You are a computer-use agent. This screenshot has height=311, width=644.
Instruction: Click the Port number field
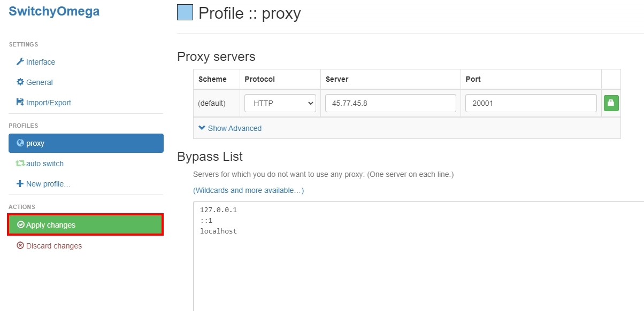coord(531,103)
